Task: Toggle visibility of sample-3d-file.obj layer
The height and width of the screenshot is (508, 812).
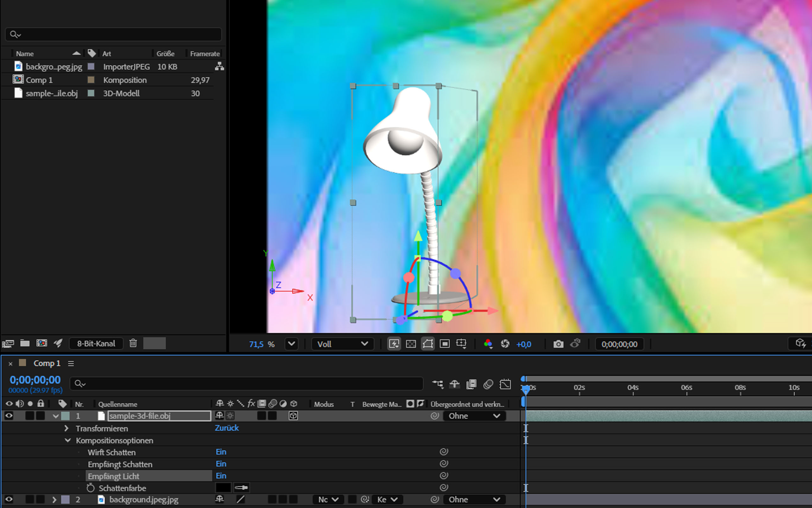Action: 9,416
